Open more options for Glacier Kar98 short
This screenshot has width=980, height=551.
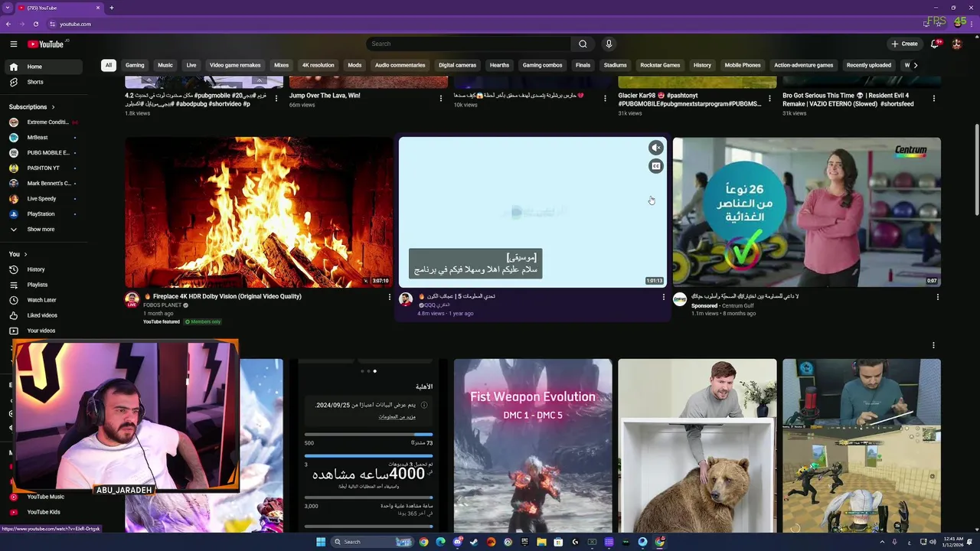[x=769, y=98]
